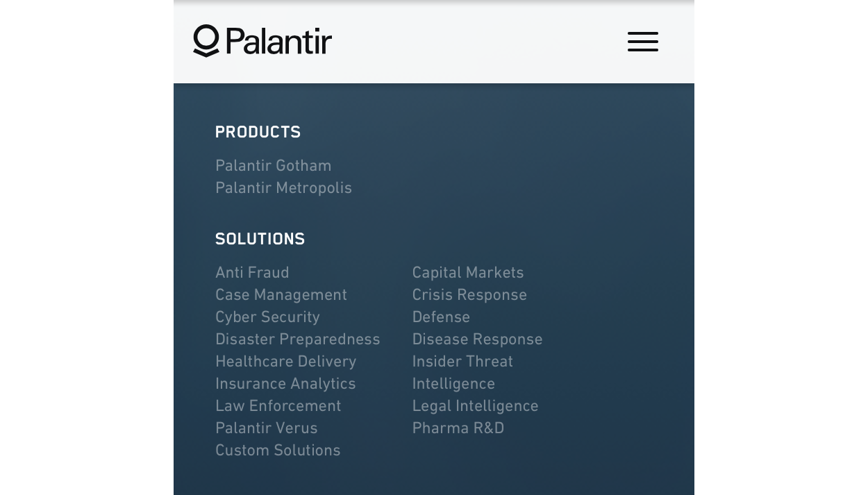The width and height of the screenshot is (868, 495).
Task: Open the Insurance Analytics link
Action: [285, 384]
